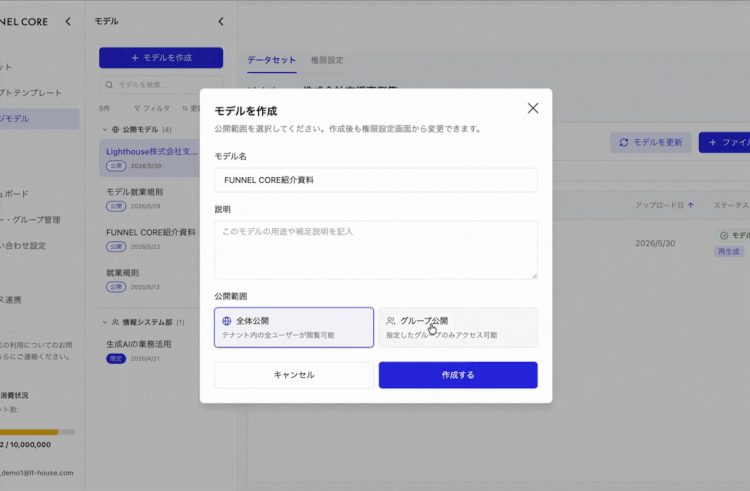The width and height of the screenshot is (750, 491).
Task: Switch to the 権限設定 tab
Action: coord(327,60)
